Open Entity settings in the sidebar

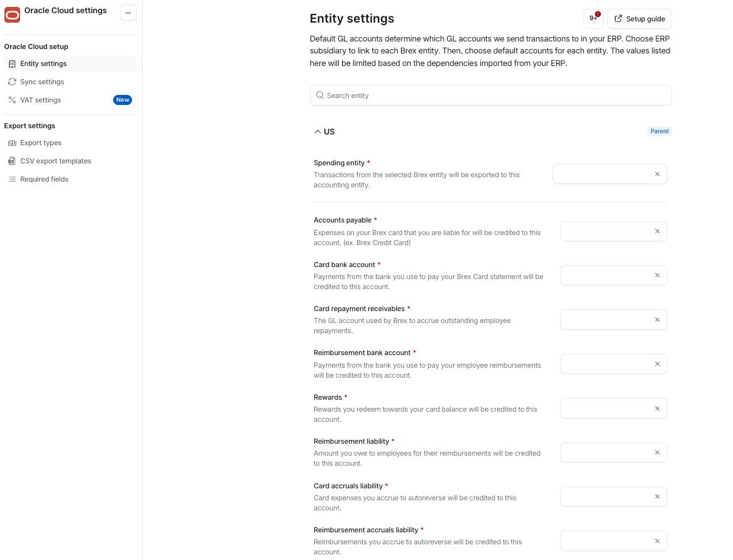(x=70, y=63)
